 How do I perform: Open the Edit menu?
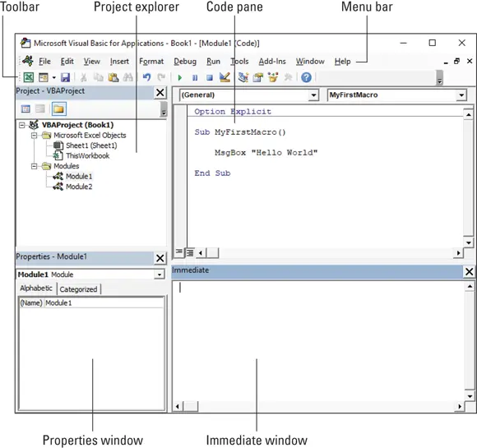pos(67,62)
